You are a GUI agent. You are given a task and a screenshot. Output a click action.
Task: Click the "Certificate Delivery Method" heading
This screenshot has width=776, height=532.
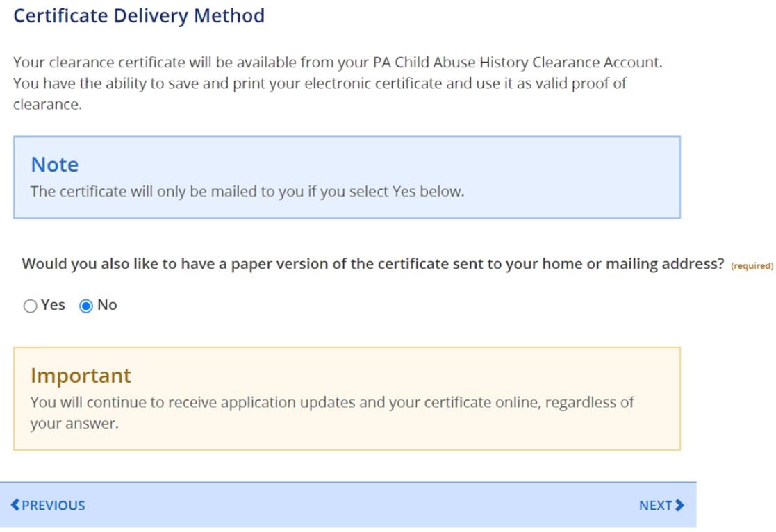pyautogui.click(x=139, y=15)
